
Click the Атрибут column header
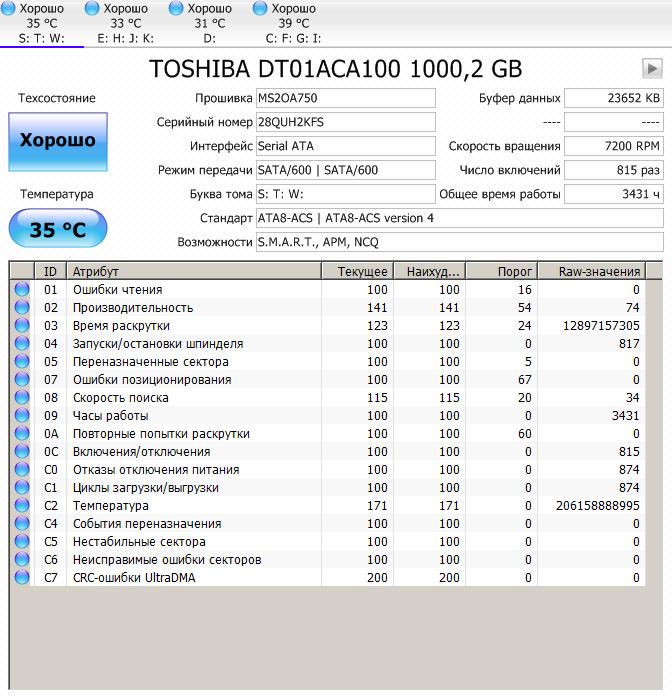[x=193, y=271]
